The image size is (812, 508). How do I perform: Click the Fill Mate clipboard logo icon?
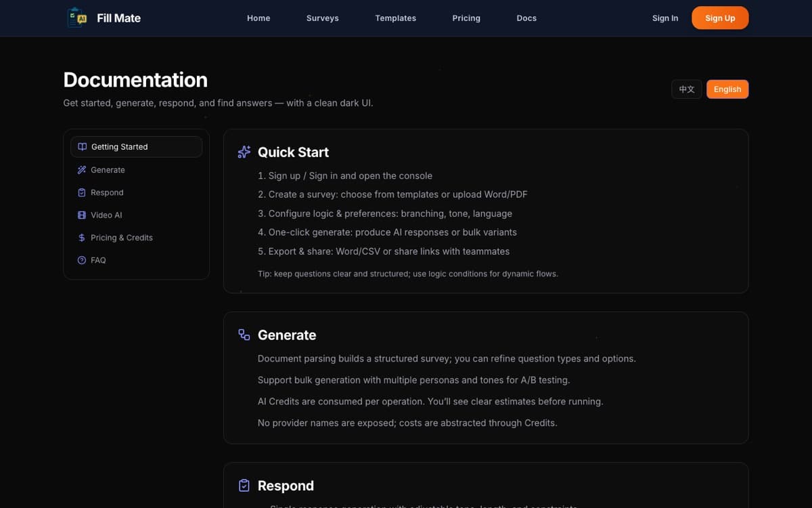77,18
